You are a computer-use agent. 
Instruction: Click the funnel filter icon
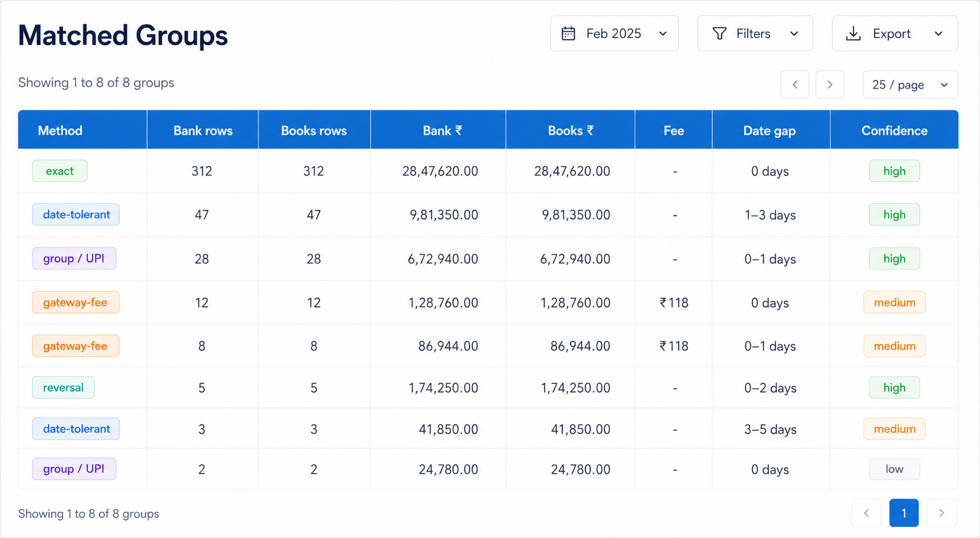pyautogui.click(x=720, y=34)
